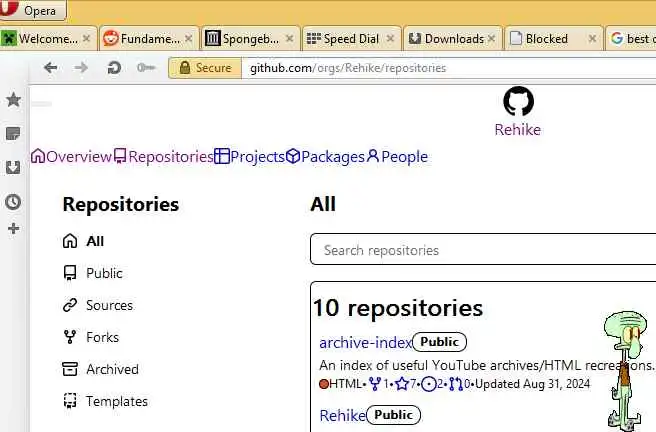Screen dimensions: 656x432
Task: Click the orange HTML language dot
Action: [324, 384]
